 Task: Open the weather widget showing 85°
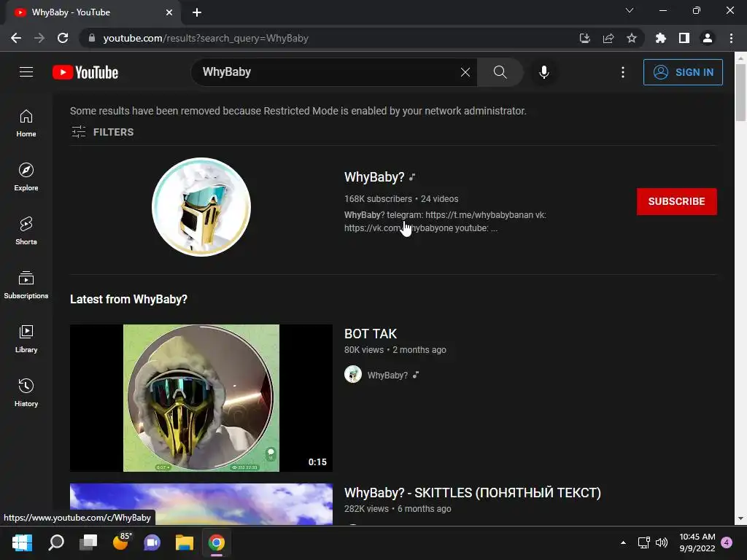121,542
